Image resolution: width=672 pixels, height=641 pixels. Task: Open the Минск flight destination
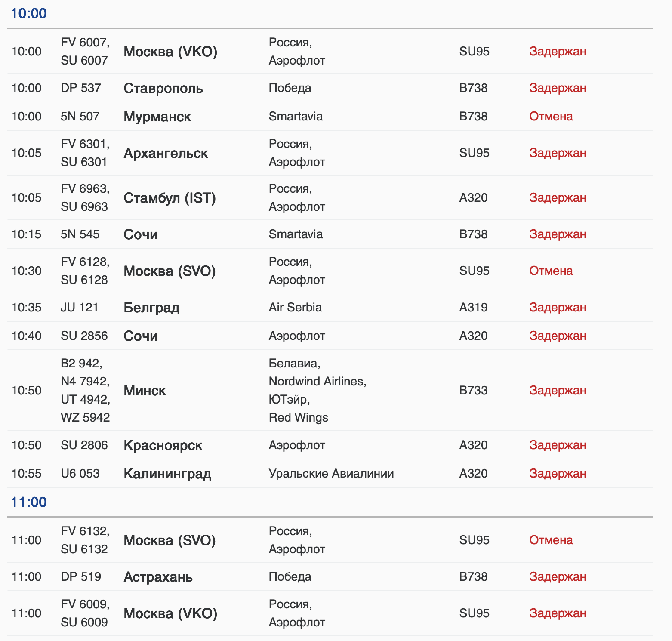click(x=145, y=391)
